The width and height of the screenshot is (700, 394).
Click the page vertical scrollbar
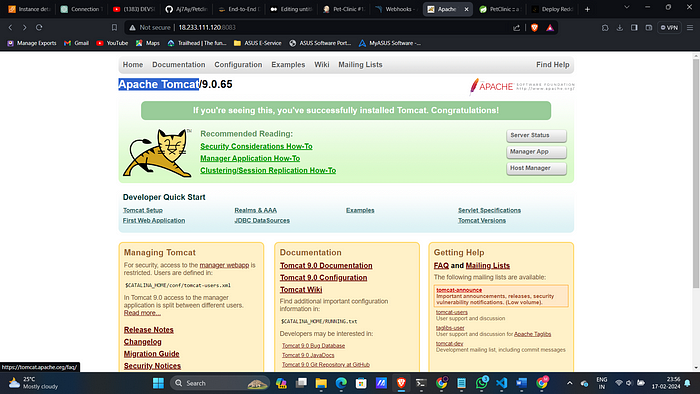tap(696, 174)
